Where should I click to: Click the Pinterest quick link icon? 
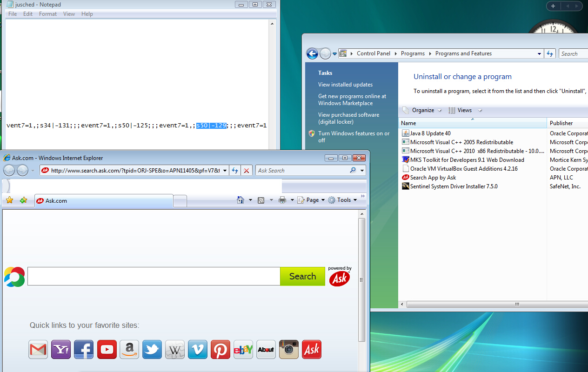220,350
